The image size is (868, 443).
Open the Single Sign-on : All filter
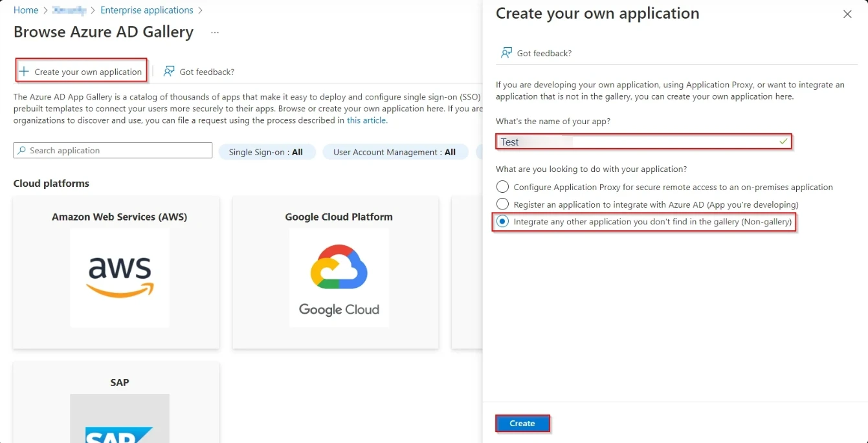(x=266, y=152)
